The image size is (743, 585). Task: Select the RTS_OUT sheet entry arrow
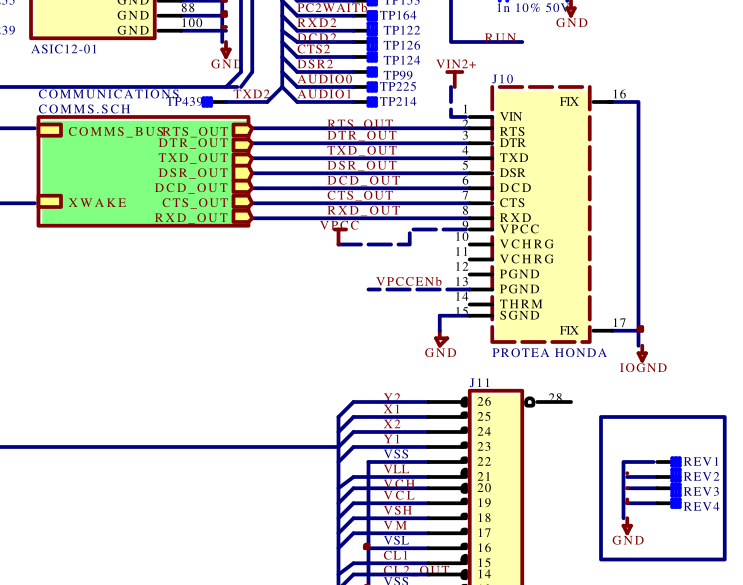pyautogui.click(x=241, y=131)
